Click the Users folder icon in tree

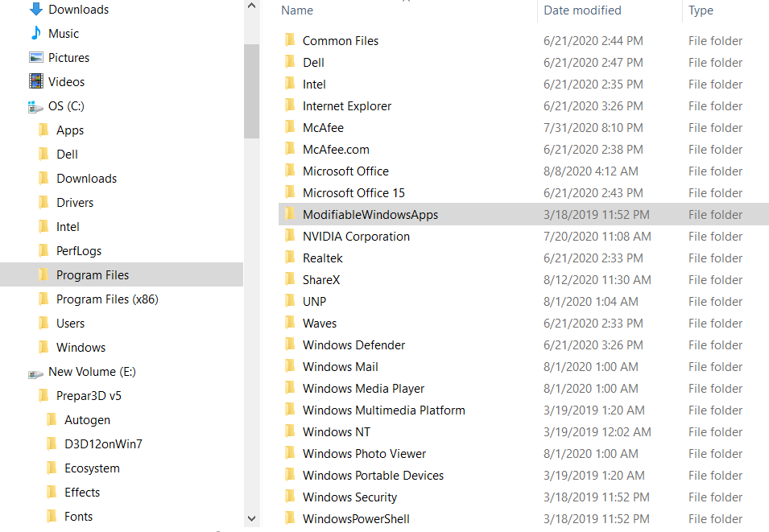point(43,323)
